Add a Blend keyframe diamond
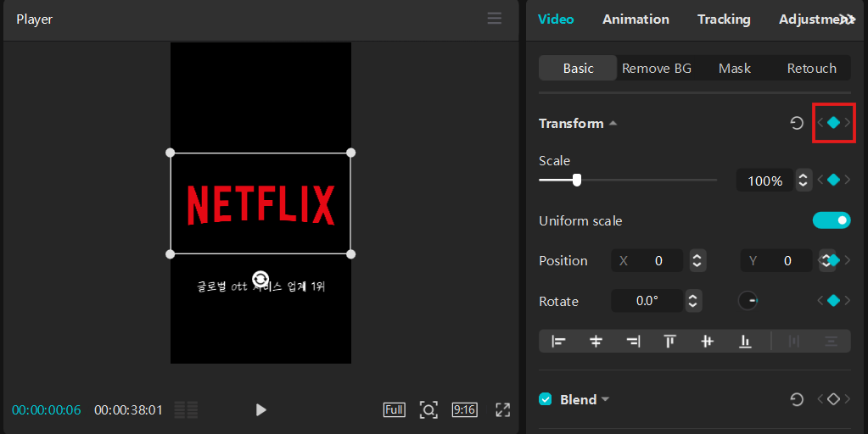 pos(834,399)
